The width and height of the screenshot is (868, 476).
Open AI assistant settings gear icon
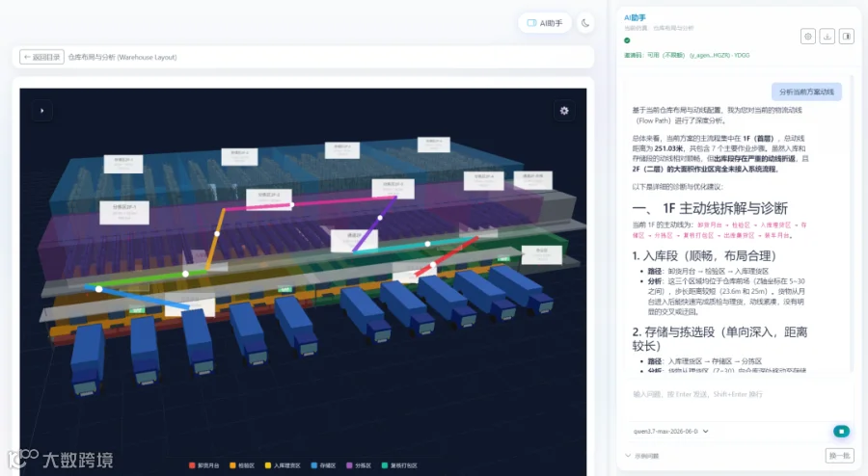coord(807,37)
